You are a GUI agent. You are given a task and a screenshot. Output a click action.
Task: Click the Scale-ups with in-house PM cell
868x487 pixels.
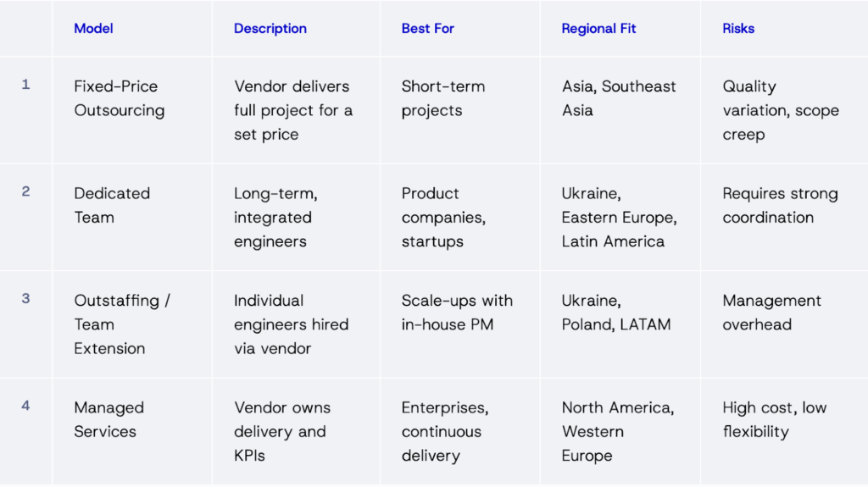point(457,313)
